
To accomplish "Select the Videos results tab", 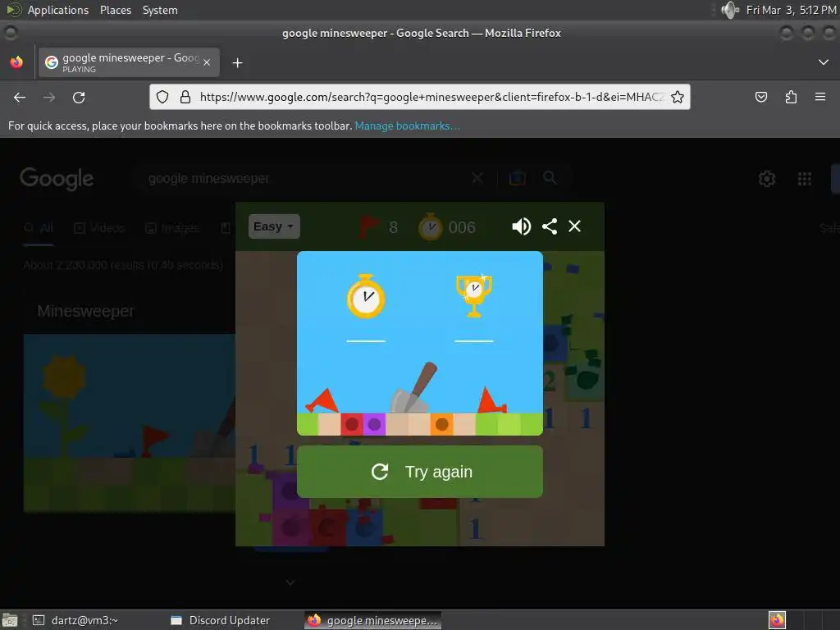I will (99, 228).
